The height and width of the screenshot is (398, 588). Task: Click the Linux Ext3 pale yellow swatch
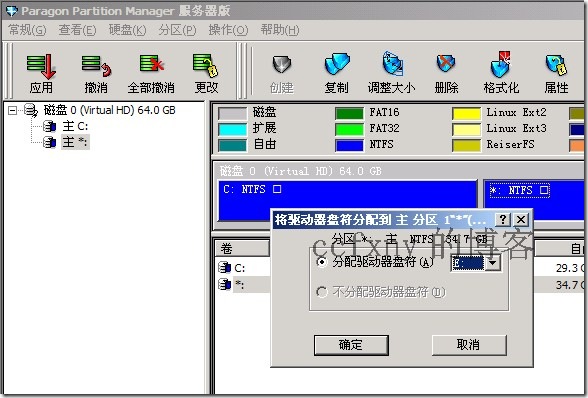coord(466,129)
